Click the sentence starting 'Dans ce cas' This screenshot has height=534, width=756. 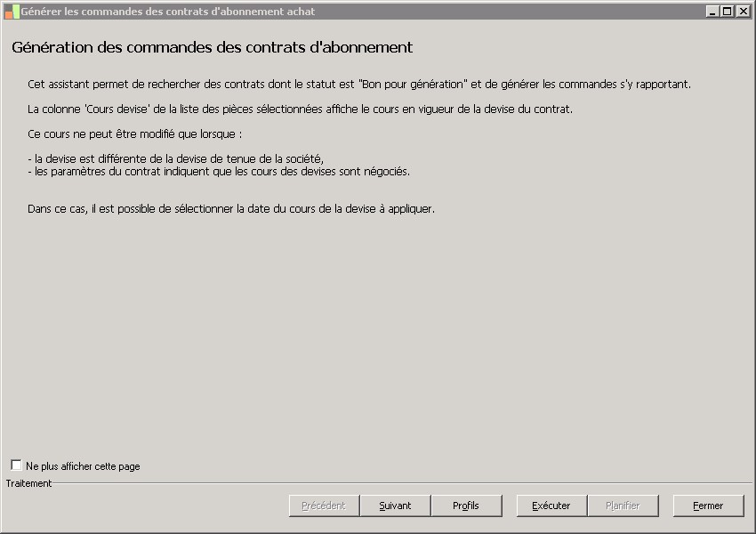(231, 209)
